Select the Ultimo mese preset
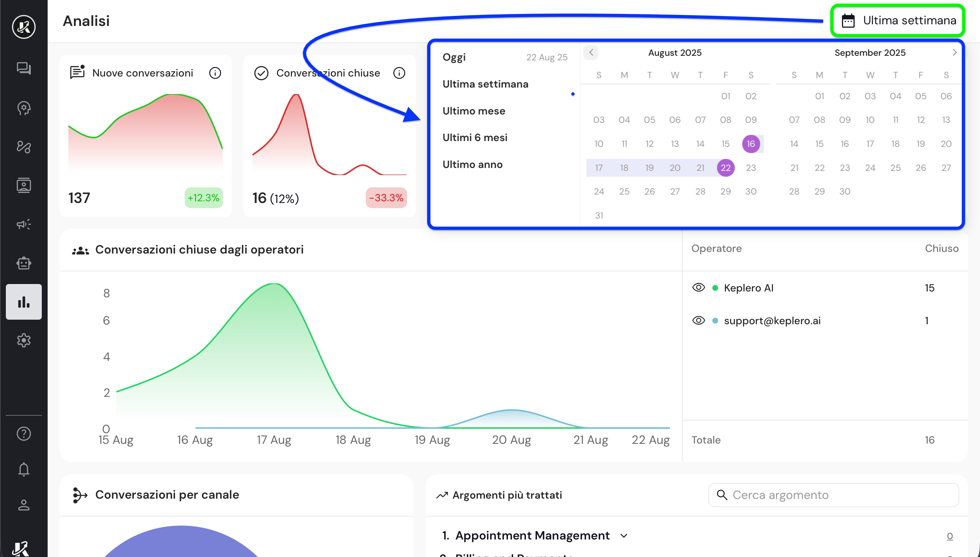The width and height of the screenshot is (980, 557). [x=474, y=111]
